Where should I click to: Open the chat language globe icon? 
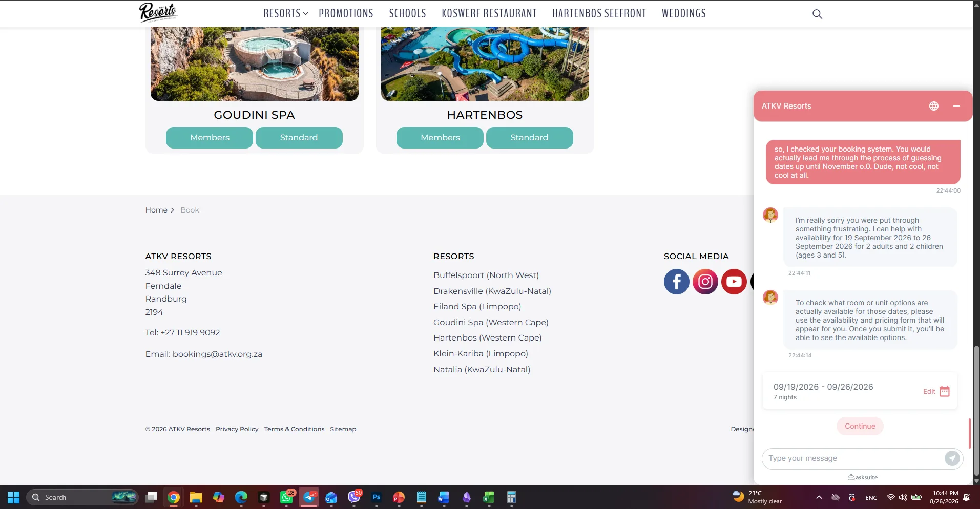point(934,106)
